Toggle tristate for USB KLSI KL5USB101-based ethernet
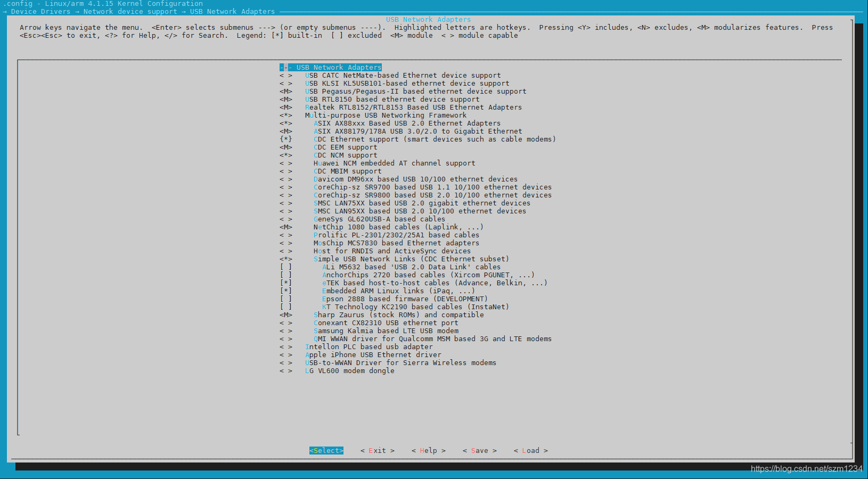The image size is (868, 479). point(286,84)
